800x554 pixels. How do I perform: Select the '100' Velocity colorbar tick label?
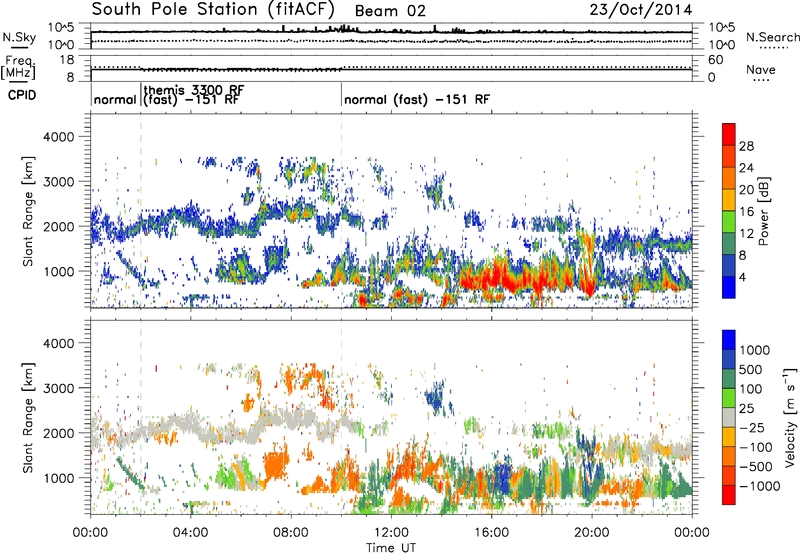751,389
